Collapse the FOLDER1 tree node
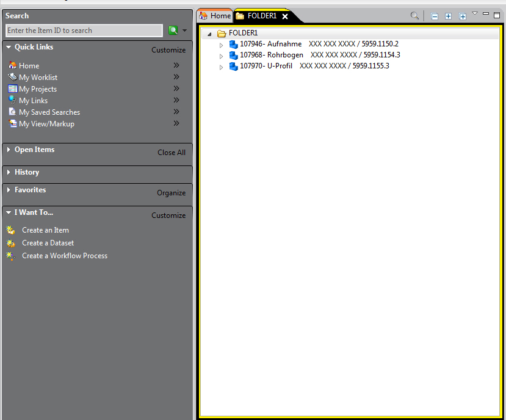 point(209,34)
